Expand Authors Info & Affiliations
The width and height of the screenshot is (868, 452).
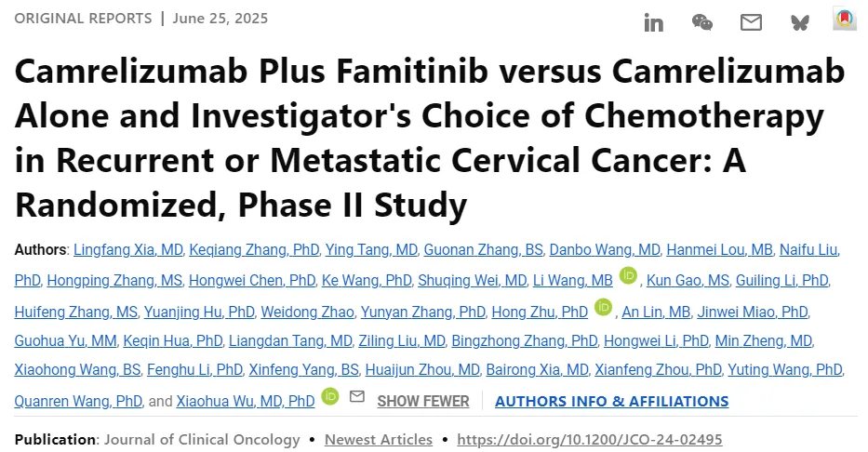(x=612, y=401)
